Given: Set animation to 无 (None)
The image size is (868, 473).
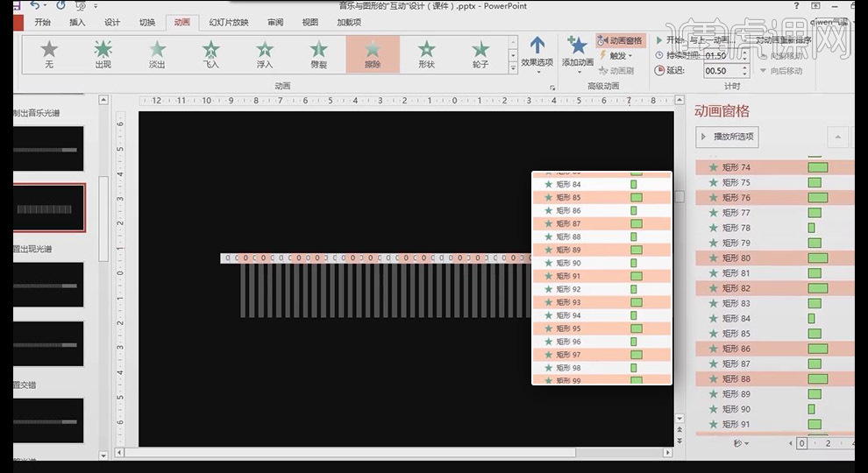Looking at the screenshot, I should pos(49,53).
